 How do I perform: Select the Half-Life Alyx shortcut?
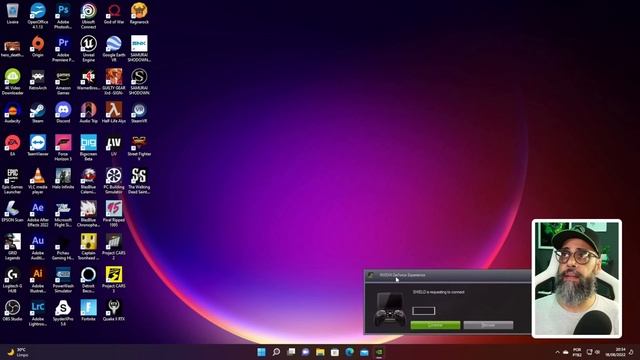114,113
